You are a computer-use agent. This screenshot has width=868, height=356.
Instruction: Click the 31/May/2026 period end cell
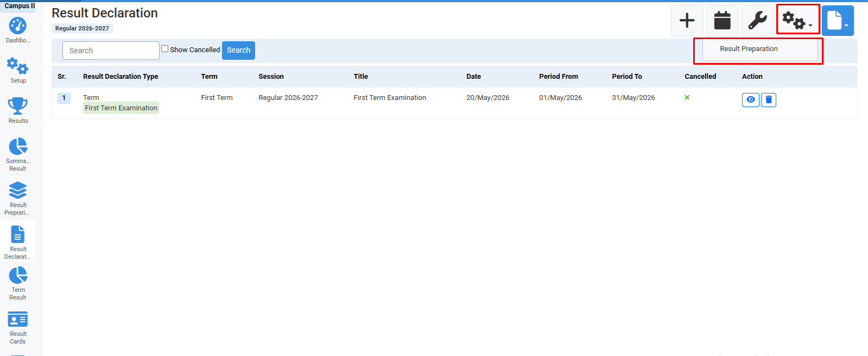point(633,98)
